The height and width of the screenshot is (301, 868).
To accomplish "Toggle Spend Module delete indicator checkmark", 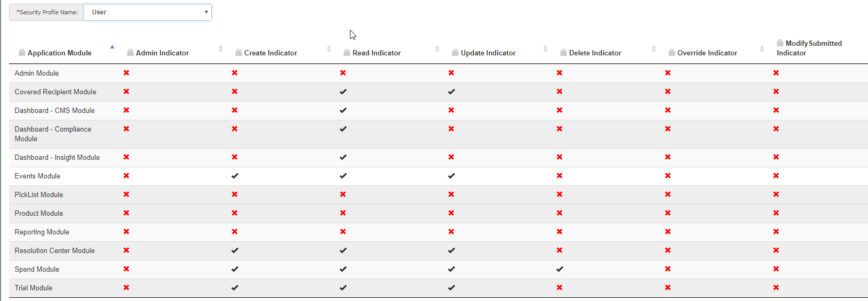I will 559,269.
